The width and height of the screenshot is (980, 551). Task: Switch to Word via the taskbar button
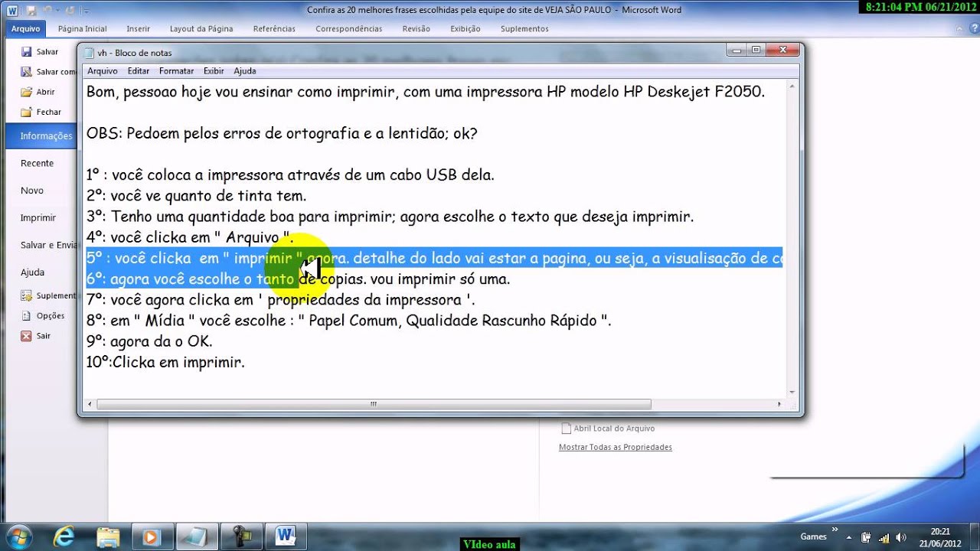286,536
